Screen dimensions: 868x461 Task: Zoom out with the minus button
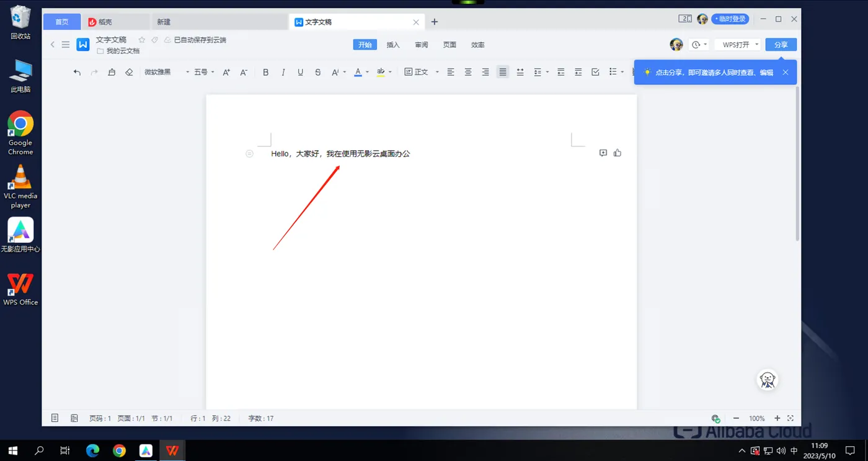[x=736, y=418]
